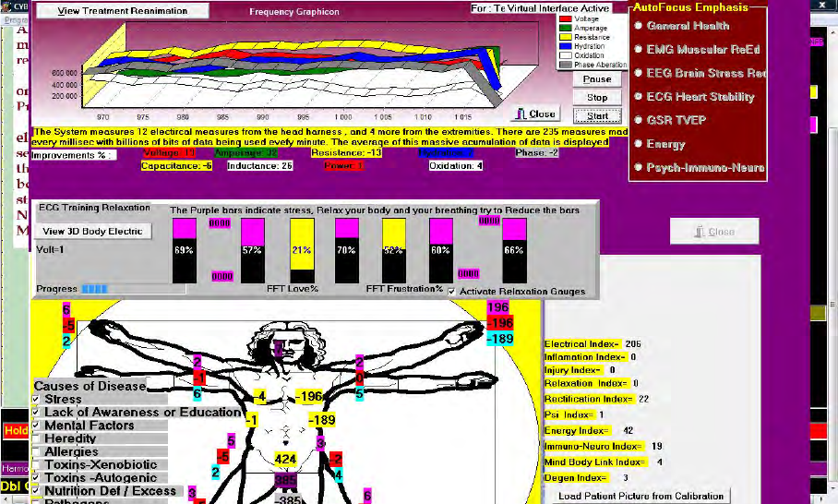Click Load Patient Picture from Calibration
This screenshot has width=838, height=504.
coord(640,496)
